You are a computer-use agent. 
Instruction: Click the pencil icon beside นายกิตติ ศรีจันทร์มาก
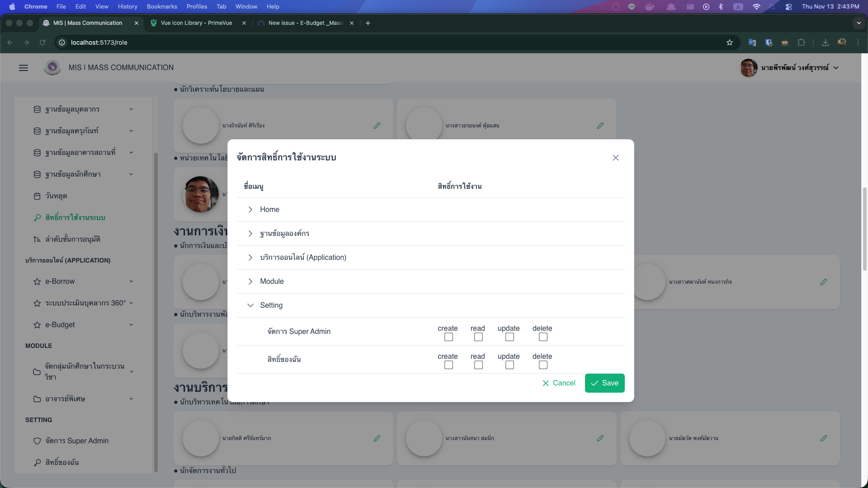(x=377, y=438)
